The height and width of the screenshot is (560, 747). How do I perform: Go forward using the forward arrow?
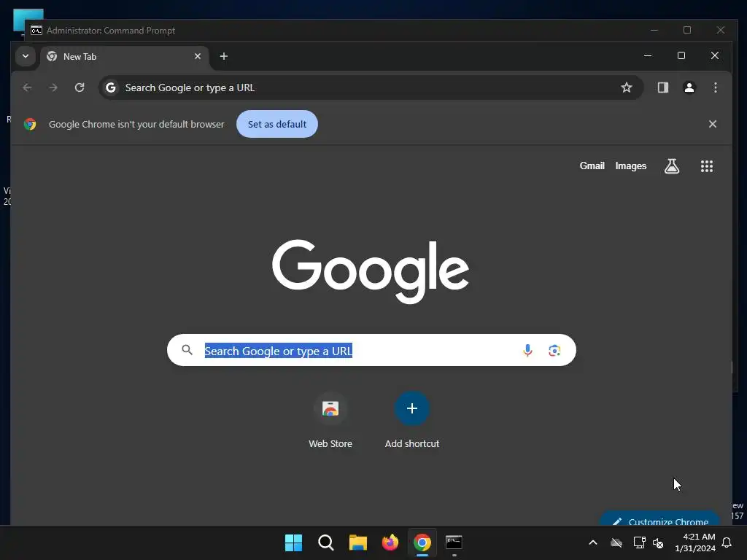[53, 87]
